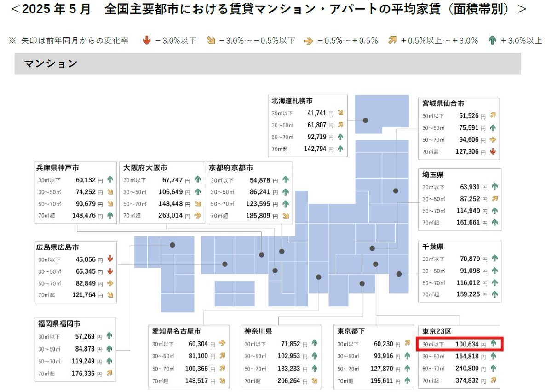The height and width of the screenshot is (392, 552).
Task: Click the green up arrow for +3.0%以上
Action: (492, 41)
